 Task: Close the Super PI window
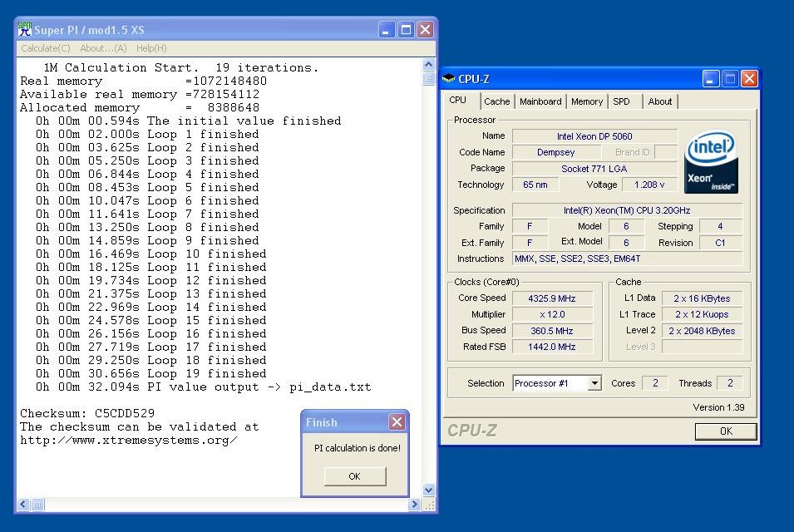click(x=426, y=30)
